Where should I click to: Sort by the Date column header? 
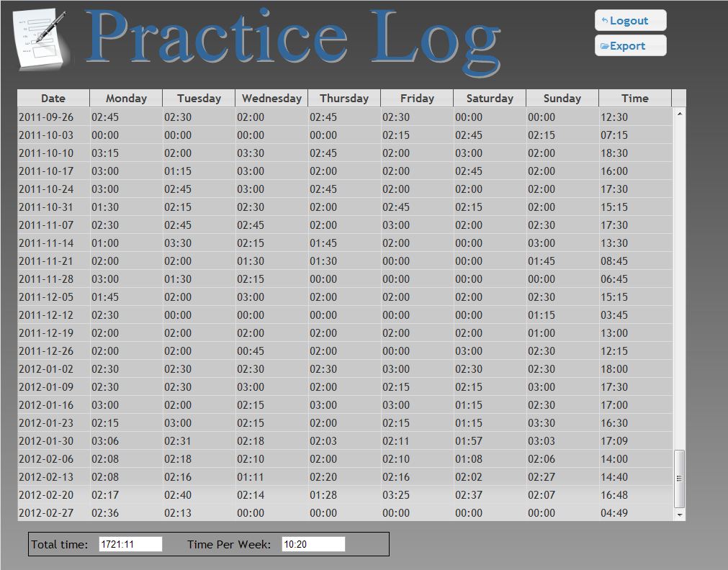coord(53,99)
